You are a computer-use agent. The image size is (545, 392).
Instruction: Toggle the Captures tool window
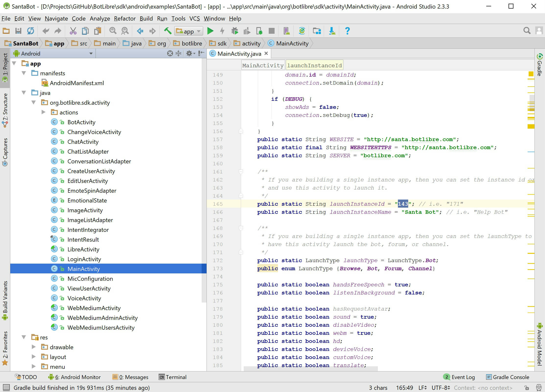click(x=5, y=152)
